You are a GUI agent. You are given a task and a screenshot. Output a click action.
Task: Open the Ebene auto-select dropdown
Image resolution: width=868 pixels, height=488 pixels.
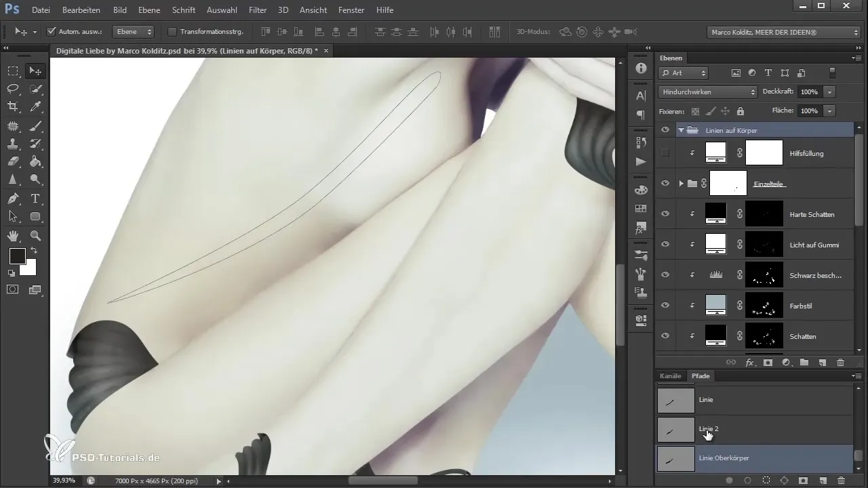pos(132,31)
